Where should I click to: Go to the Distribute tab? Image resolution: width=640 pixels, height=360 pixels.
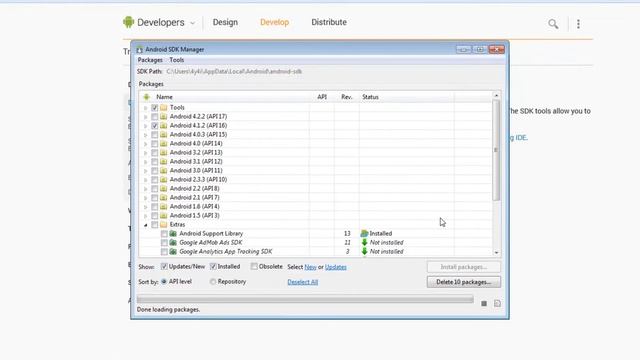[x=329, y=22]
